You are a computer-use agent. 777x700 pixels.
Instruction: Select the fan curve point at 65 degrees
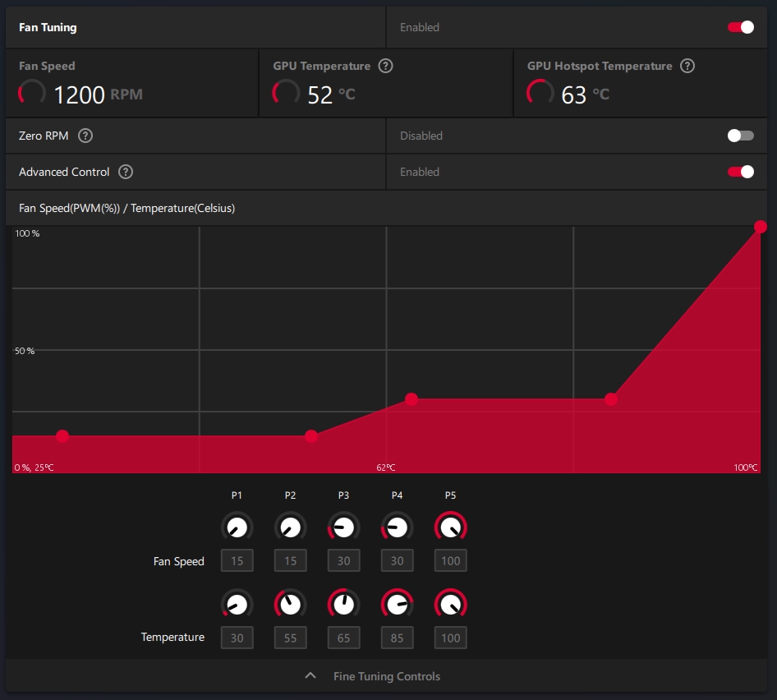pos(411,399)
